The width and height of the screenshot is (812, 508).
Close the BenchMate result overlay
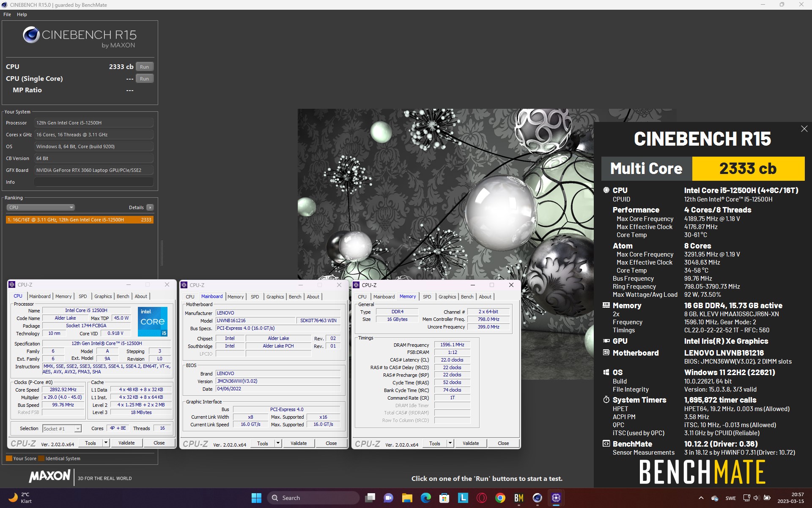804,129
